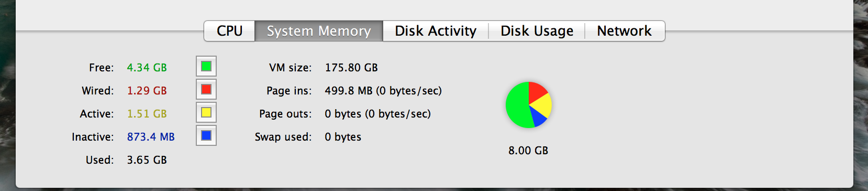The height and width of the screenshot is (191, 868).
Task: Switch to the CPU tab
Action: coord(229,31)
